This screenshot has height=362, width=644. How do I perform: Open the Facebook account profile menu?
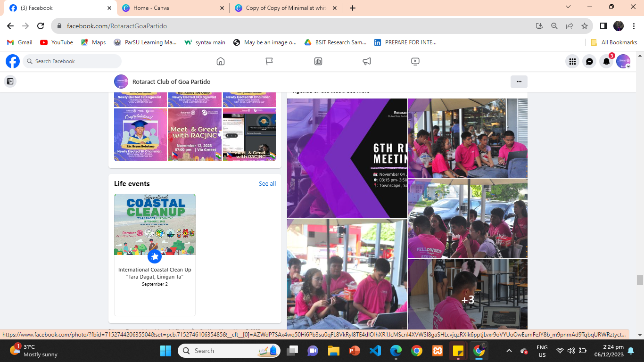click(623, 61)
